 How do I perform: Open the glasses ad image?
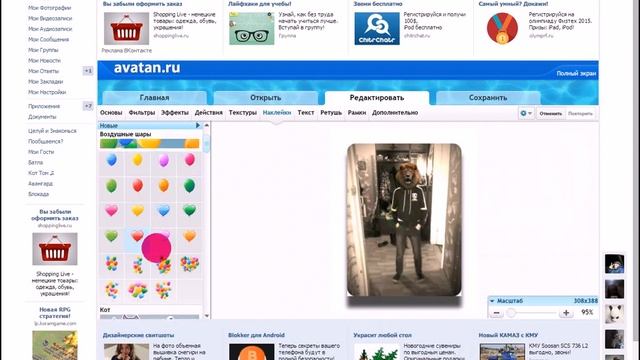(x=251, y=29)
